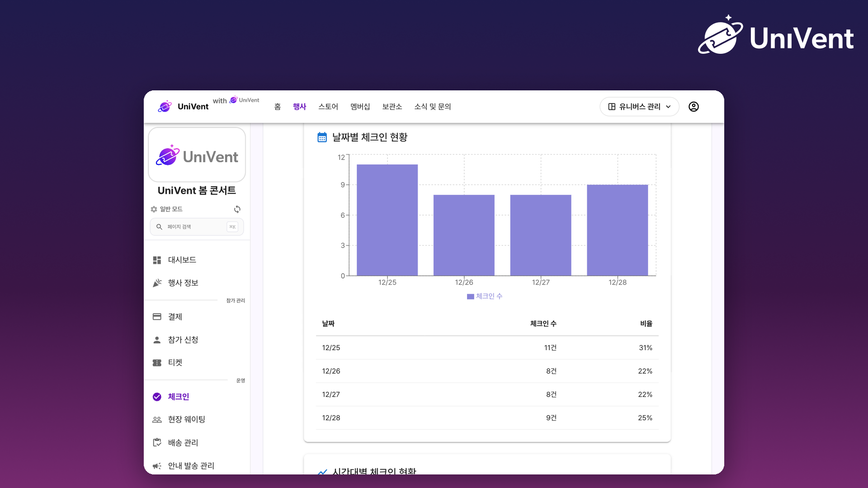Screen dimensions: 868x488
Task: Open the 보관소 menu item
Action: [392, 107]
